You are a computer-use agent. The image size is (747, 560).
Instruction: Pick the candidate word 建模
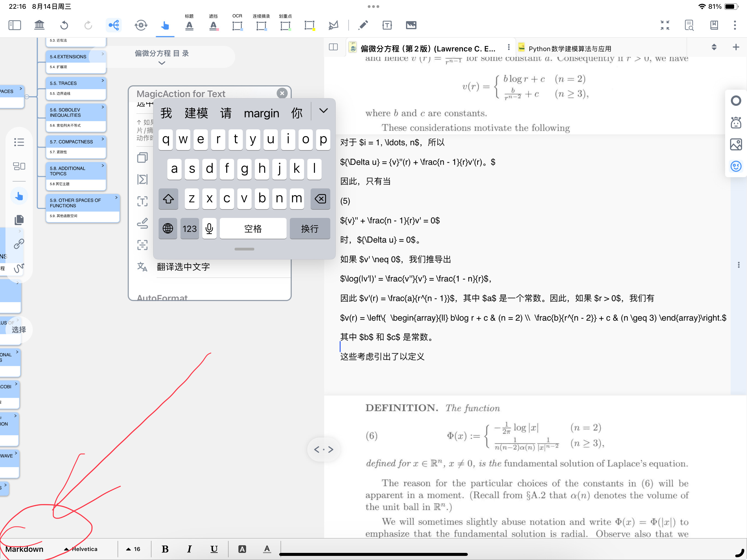pos(196,113)
